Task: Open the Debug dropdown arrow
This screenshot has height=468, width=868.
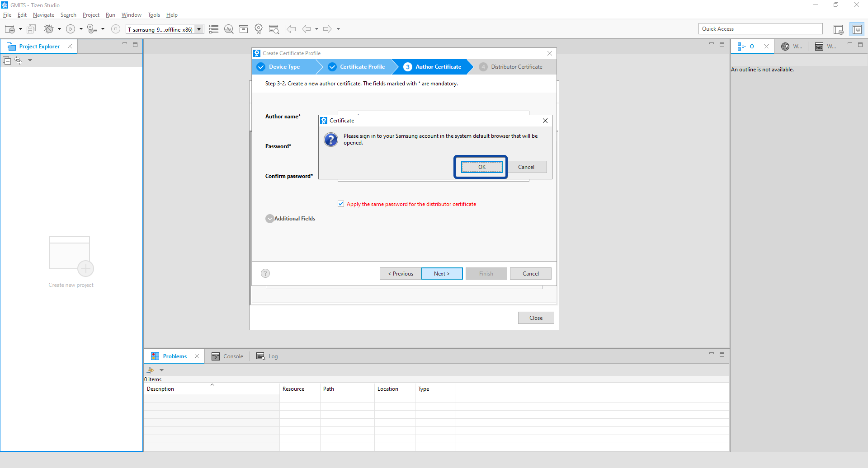Action: 59,29
